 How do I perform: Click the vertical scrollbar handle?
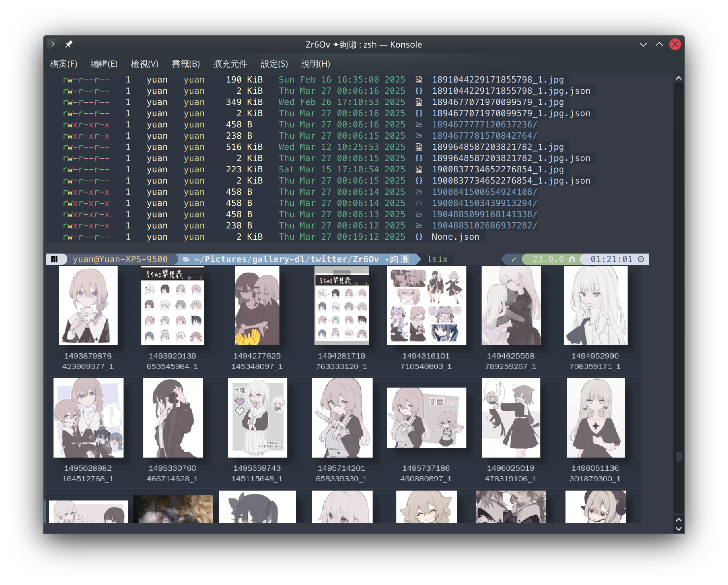[679, 456]
